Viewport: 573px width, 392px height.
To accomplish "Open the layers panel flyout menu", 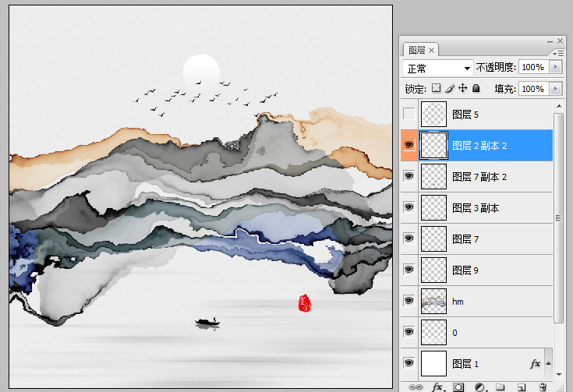I will 558,54.
